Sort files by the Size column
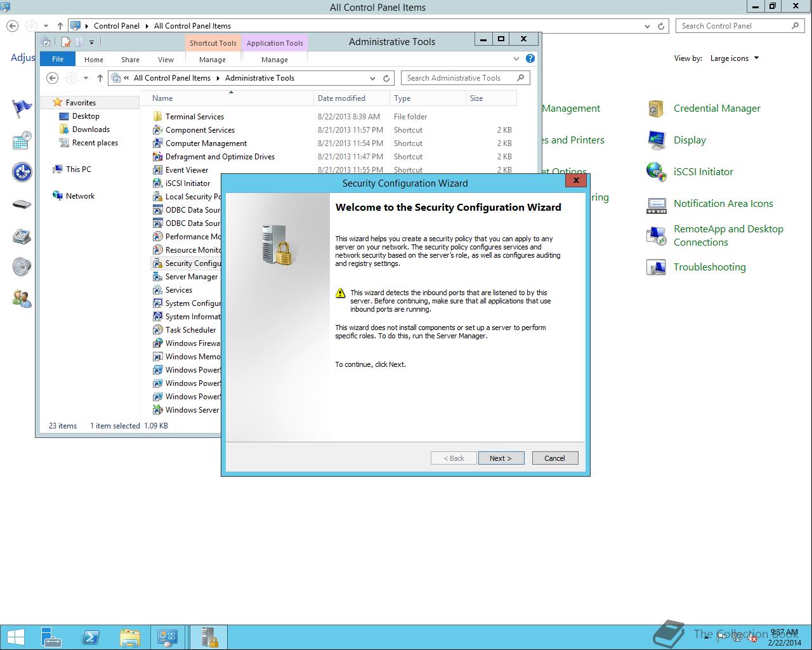 491,98
